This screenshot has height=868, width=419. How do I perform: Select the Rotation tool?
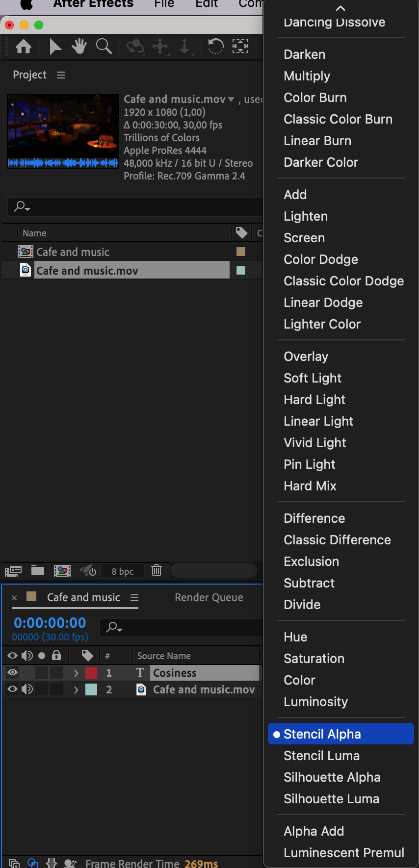coord(215,47)
